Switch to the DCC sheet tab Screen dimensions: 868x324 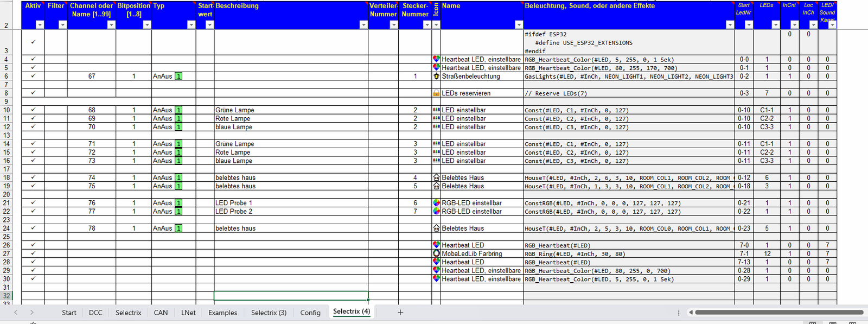95,313
